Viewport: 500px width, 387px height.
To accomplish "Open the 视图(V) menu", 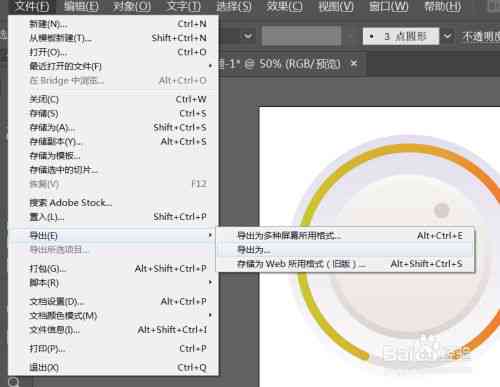I will click(x=336, y=6).
